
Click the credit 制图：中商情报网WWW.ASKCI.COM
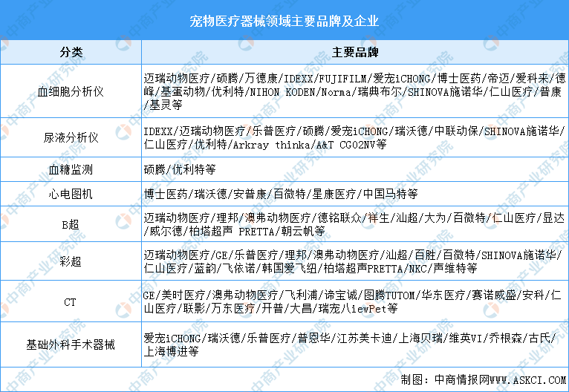point(484,379)
